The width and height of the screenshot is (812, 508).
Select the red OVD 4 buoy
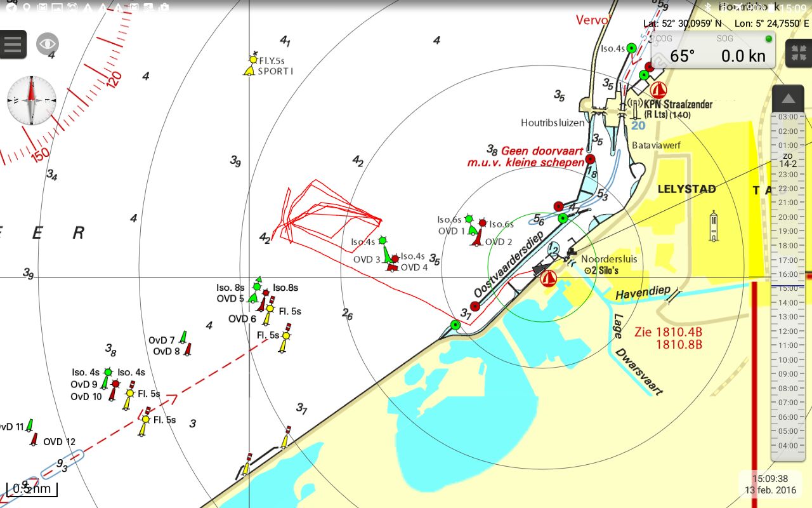[393, 263]
